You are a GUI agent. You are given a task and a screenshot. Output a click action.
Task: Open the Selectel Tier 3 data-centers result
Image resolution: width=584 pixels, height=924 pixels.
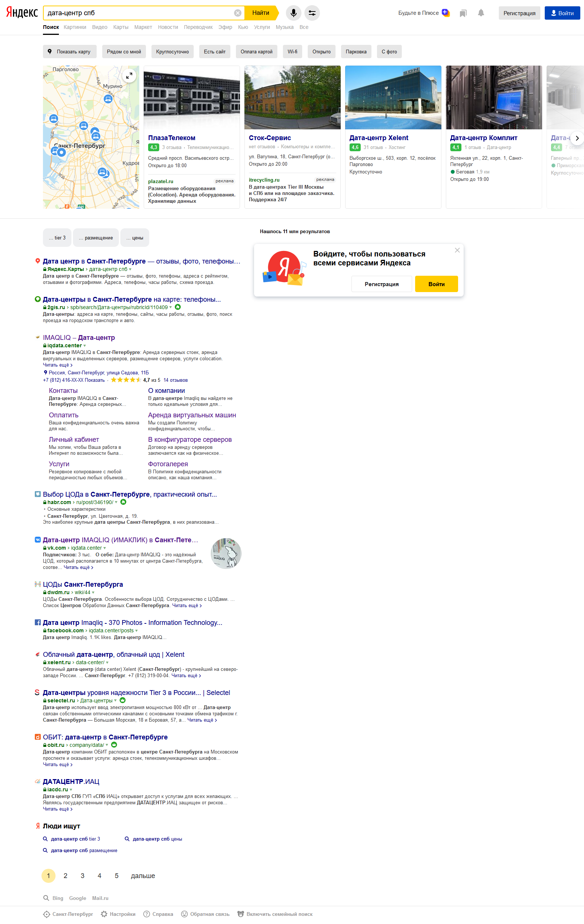[x=136, y=693]
